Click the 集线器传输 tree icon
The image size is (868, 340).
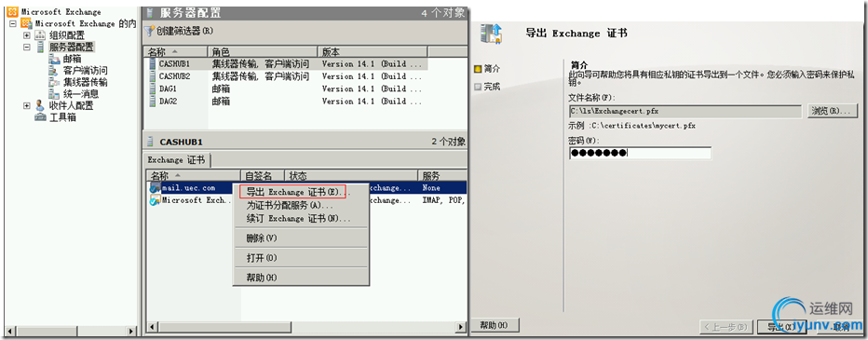pos(54,82)
